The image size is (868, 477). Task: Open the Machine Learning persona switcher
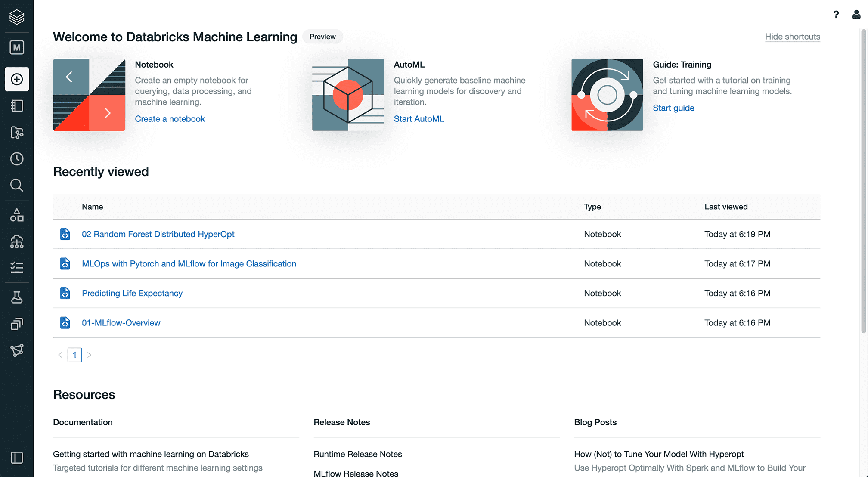click(17, 47)
